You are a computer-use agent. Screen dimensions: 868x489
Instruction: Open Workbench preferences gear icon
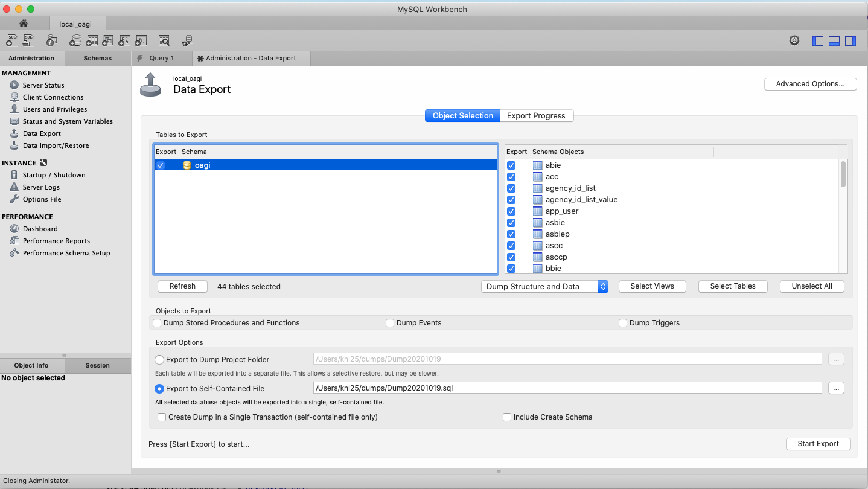[794, 40]
